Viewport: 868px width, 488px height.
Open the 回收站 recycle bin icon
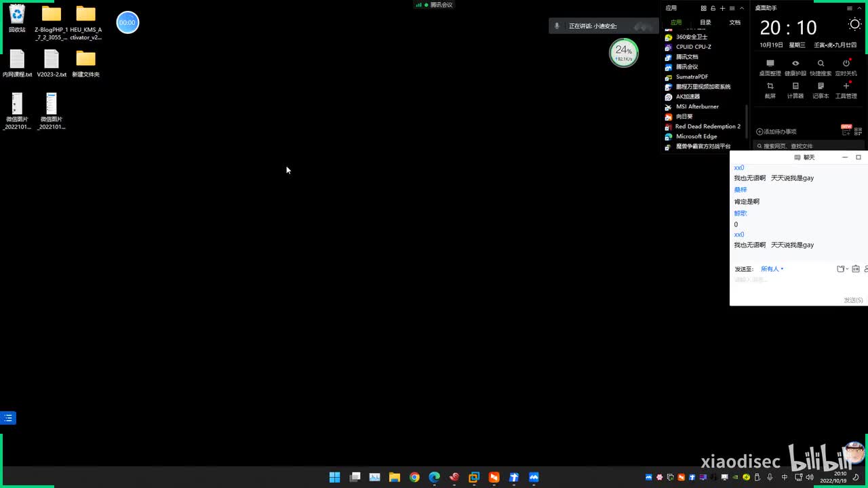click(x=17, y=19)
